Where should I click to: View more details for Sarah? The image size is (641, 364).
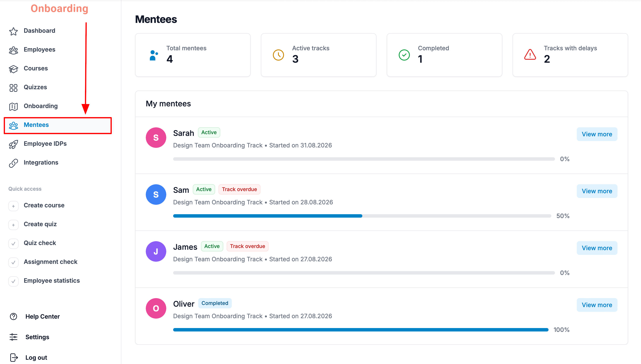597,134
